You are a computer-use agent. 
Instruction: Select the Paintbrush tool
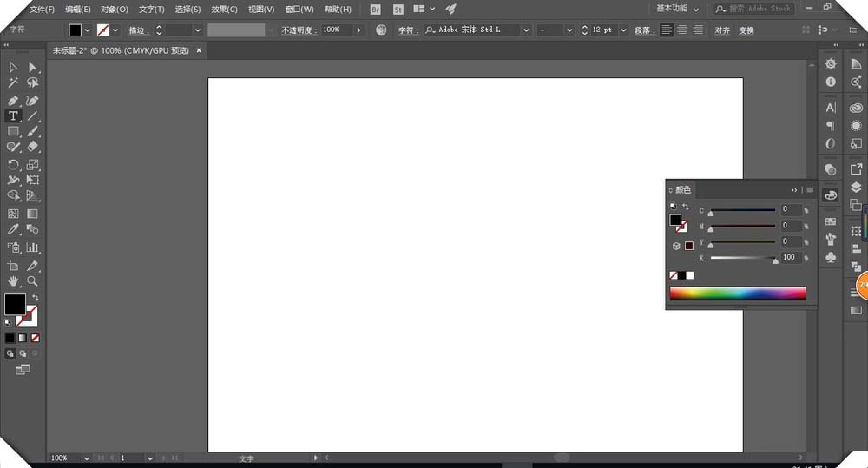point(33,131)
